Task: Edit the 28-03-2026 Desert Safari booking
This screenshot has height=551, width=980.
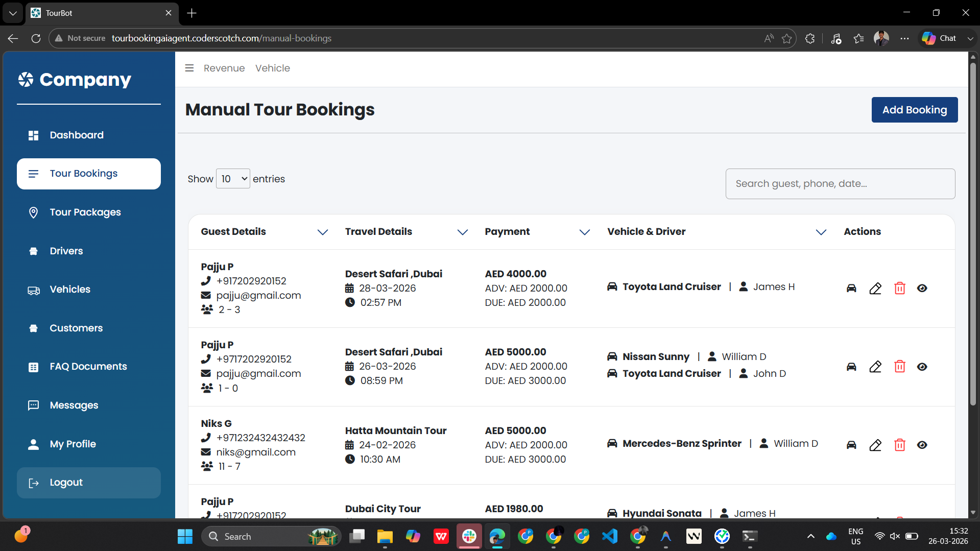Action: coord(875,288)
